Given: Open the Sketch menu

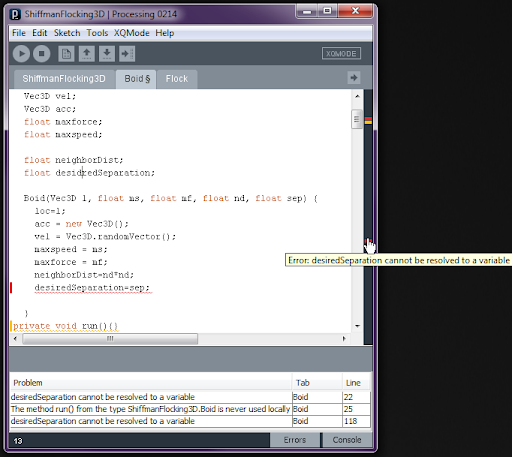Looking at the screenshot, I should (67, 33).
